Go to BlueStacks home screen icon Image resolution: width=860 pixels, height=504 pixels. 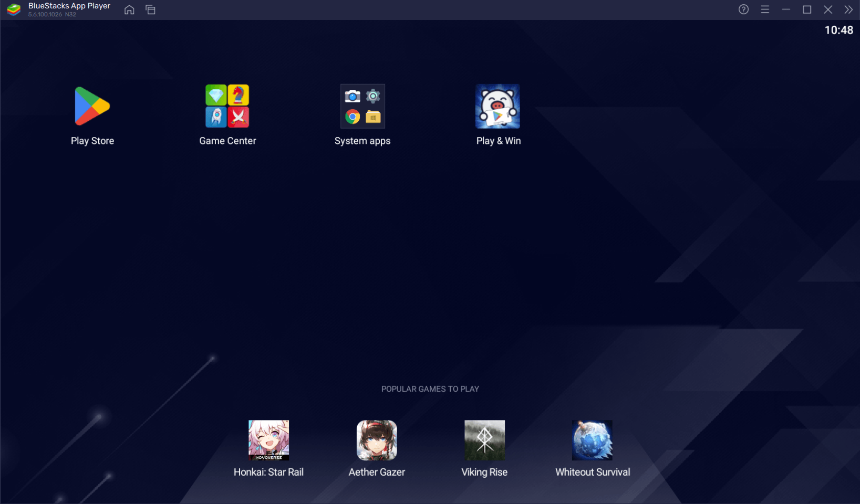click(x=129, y=9)
